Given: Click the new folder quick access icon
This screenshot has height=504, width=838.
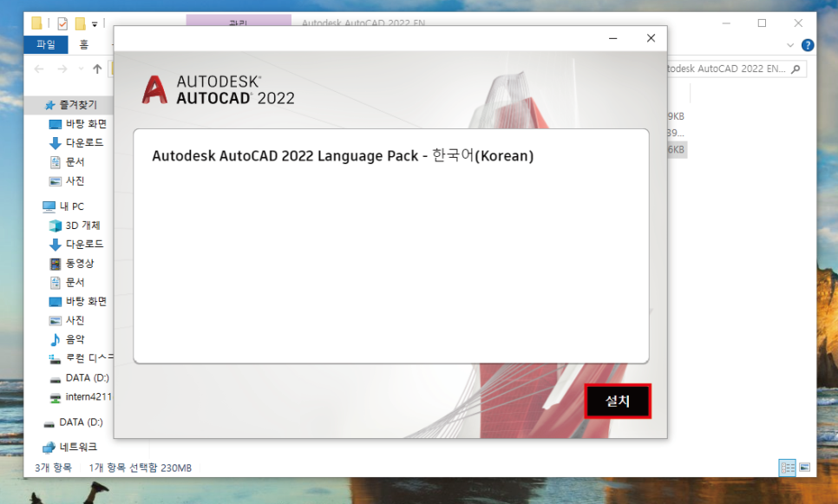Looking at the screenshot, I should [x=80, y=23].
